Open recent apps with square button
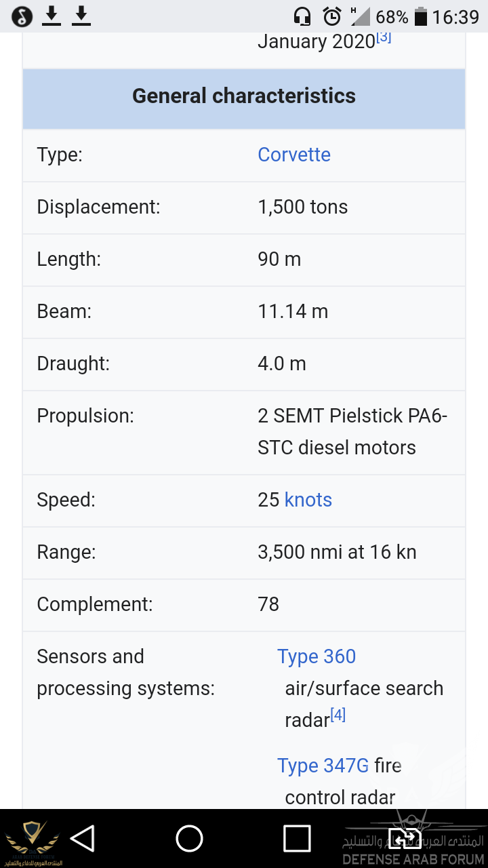 point(297,839)
